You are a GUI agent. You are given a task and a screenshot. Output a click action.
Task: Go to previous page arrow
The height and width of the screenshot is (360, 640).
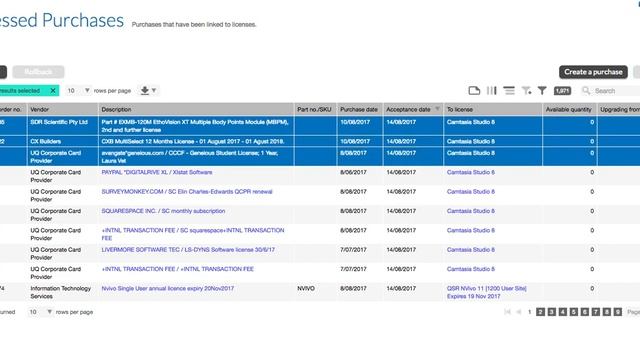pos(519,312)
